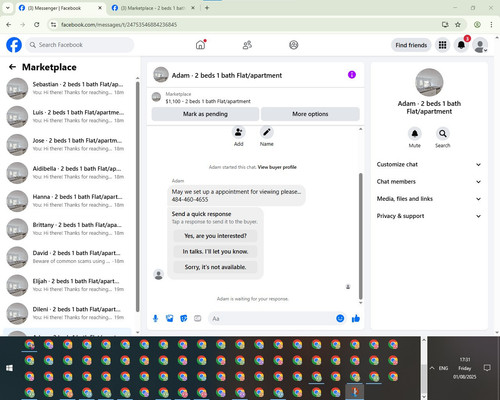Open Sebastian's conversation in the list
The image size is (500, 400).
pyautogui.click(x=67, y=88)
